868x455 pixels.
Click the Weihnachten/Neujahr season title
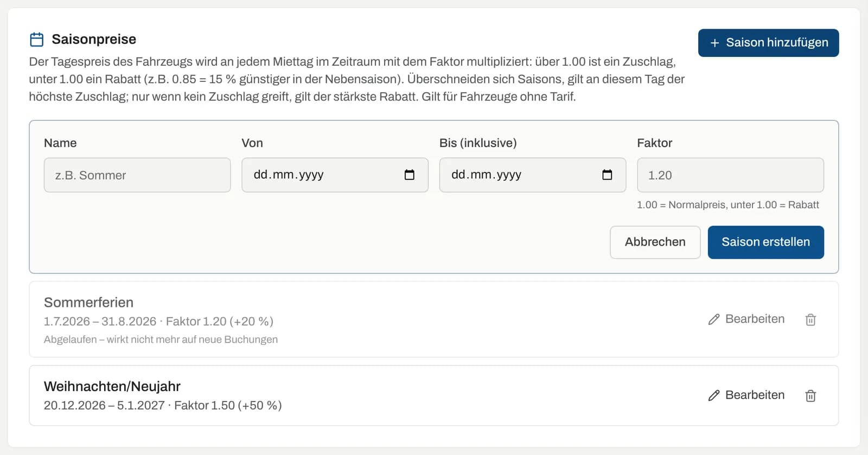click(112, 386)
